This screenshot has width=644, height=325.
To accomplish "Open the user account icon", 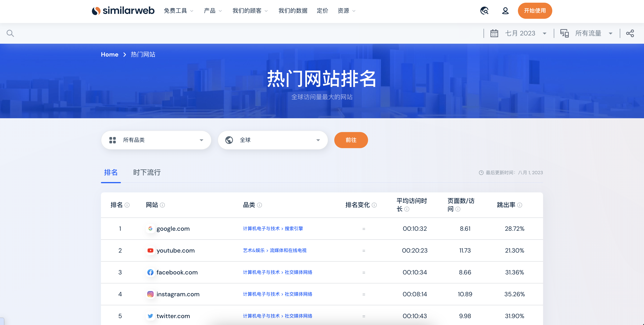I will coord(505,11).
